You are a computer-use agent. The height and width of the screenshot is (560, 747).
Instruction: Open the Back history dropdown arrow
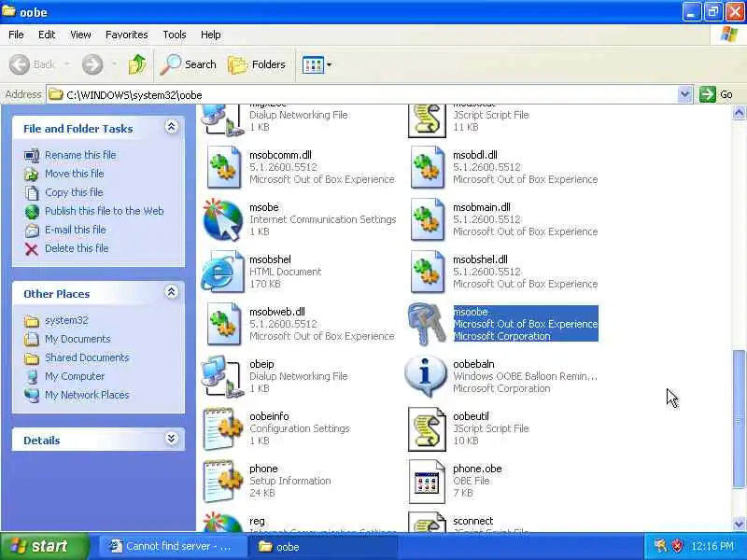[x=66, y=63]
